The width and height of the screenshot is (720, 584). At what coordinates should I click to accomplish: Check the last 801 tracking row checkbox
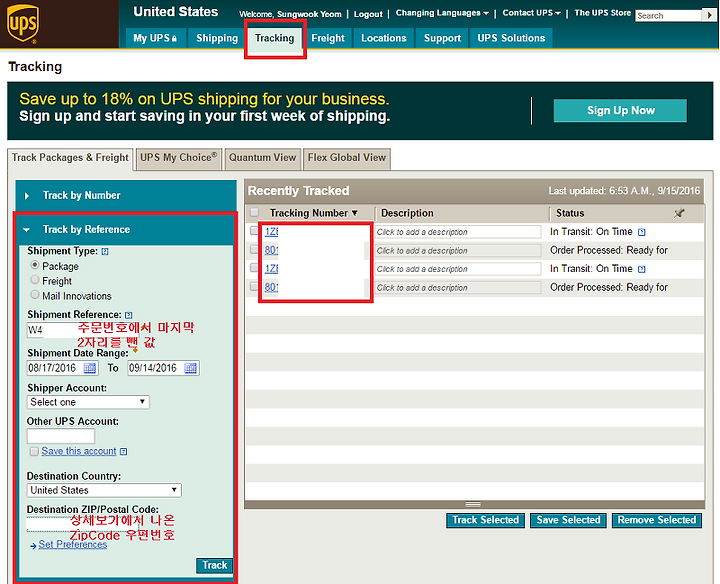coord(254,286)
